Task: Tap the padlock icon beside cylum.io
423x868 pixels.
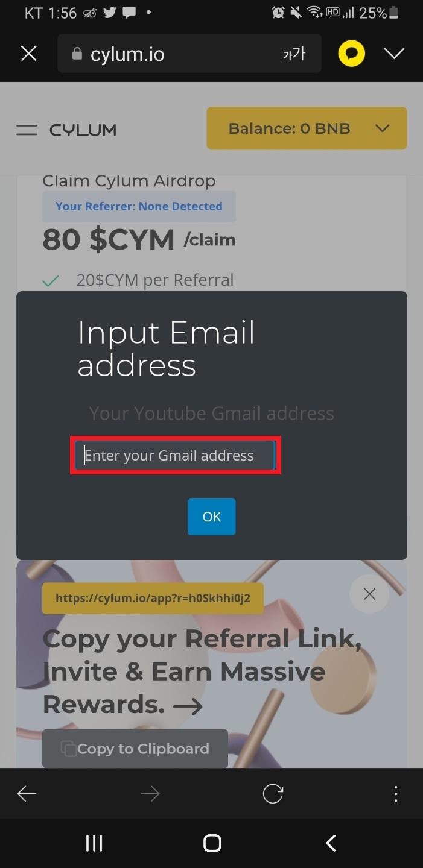Action: (77, 54)
